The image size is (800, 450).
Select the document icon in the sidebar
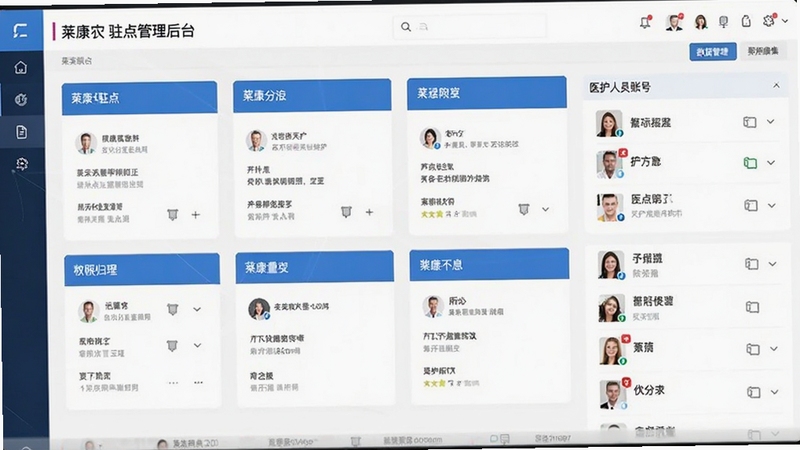tap(21, 132)
